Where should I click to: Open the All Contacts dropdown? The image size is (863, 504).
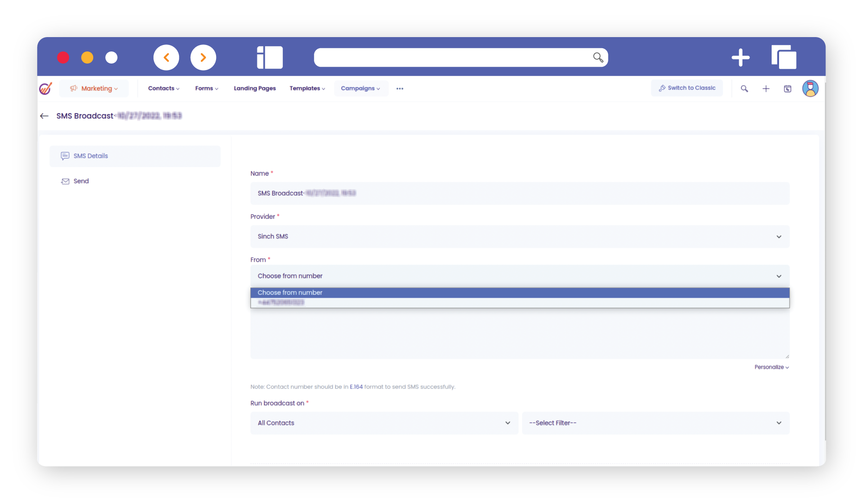pos(384,423)
